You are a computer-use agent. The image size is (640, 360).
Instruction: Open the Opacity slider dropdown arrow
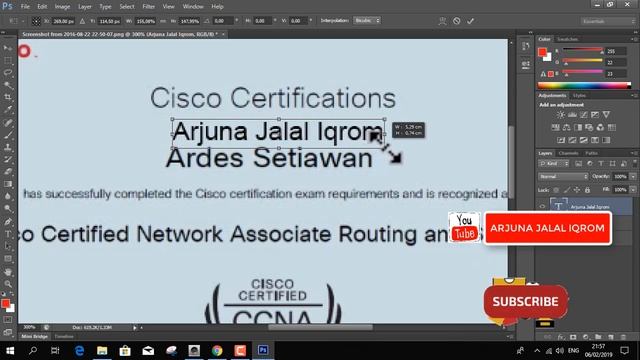pos(633,177)
